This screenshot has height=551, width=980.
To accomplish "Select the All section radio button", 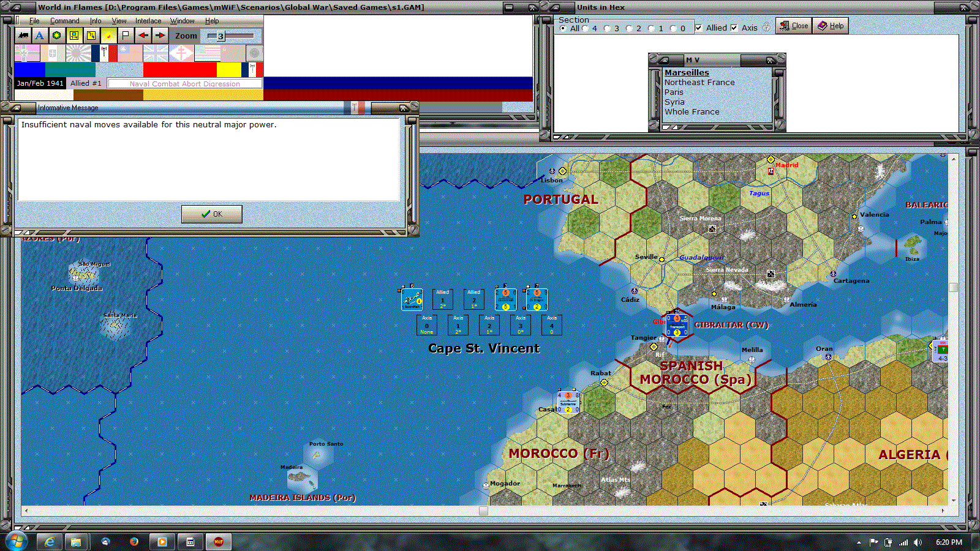I will tap(563, 28).
